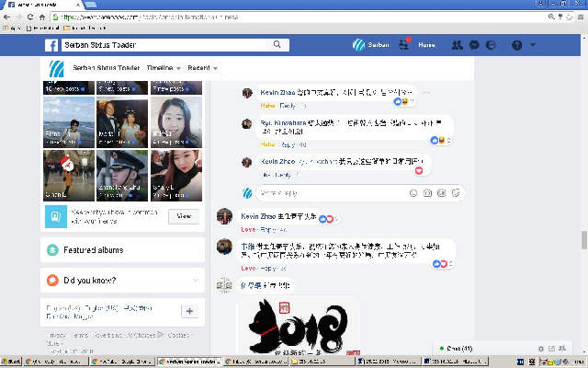
Task: Click the Facebook search field
Action: pyautogui.click(x=164, y=45)
